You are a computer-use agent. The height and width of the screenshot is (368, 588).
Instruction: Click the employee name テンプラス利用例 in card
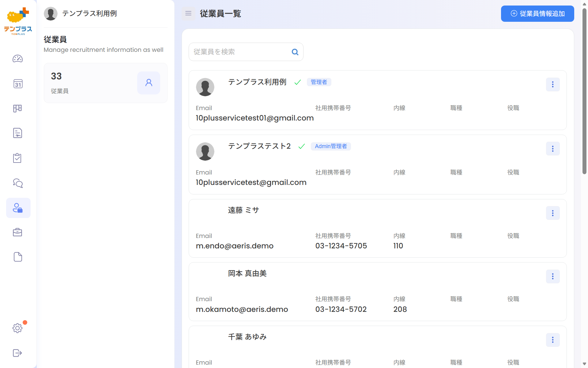[257, 82]
